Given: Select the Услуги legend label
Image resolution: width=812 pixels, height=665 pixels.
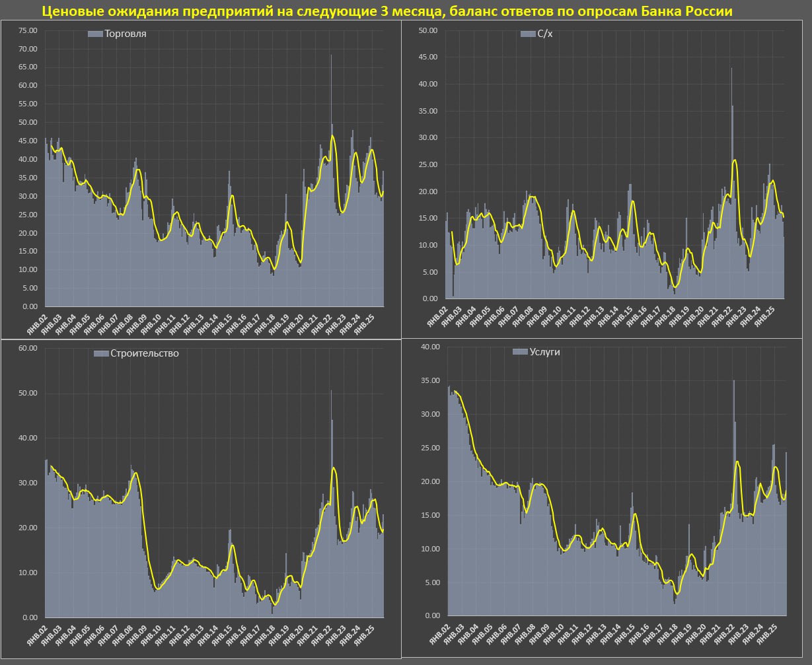Looking at the screenshot, I should tap(544, 352).
